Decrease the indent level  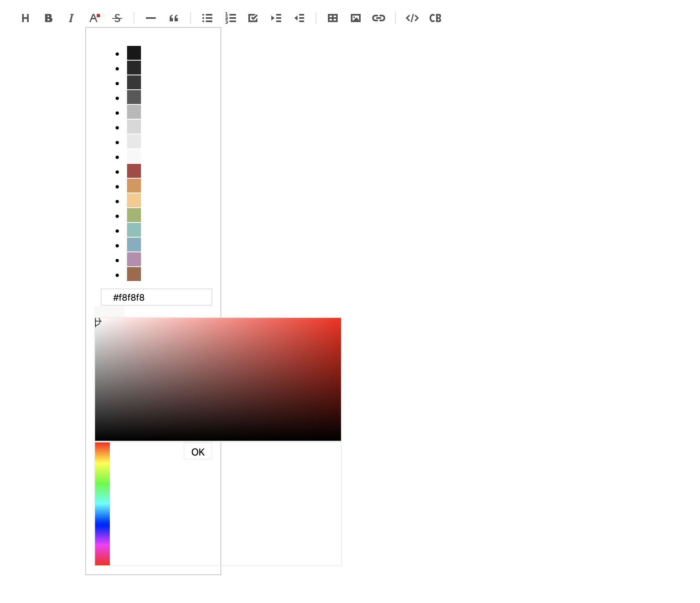(x=299, y=18)
